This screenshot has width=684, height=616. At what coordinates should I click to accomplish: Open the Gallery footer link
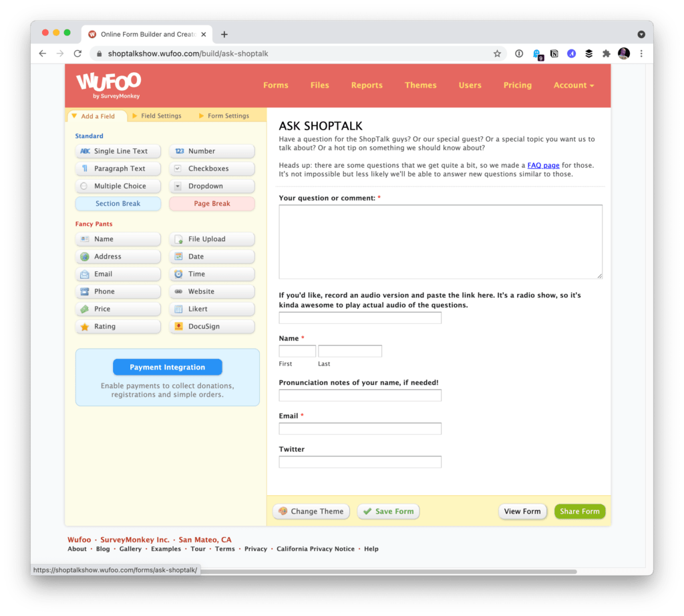tap(130, 549)
